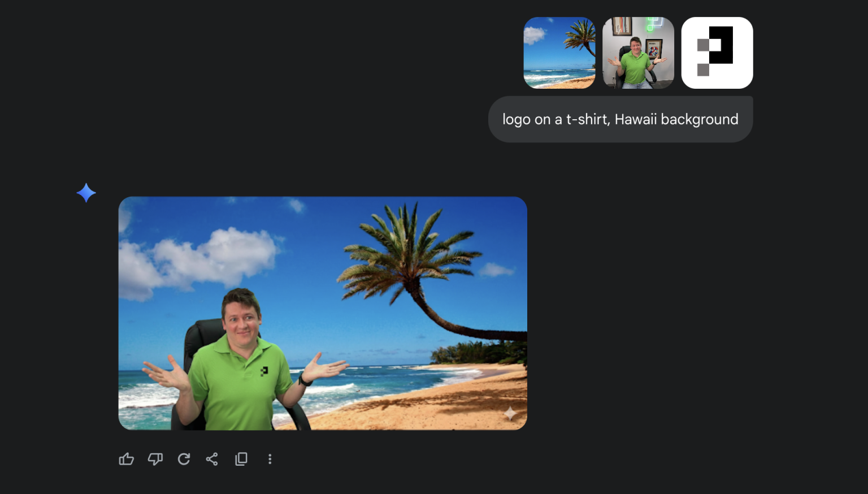Viewport: 868px width, 494px height.
Task: Click the prompt text 'logo on a t-shirt, Hawaii background'
Action: pos(620,119)
